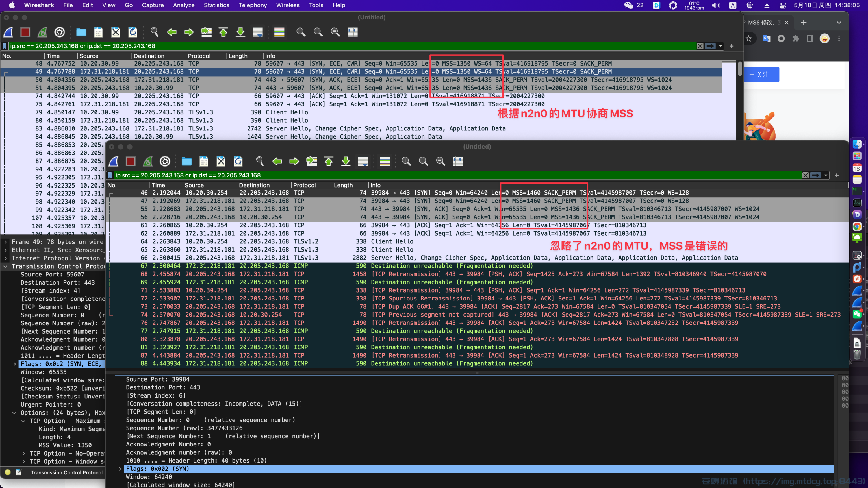
Task: Expand 'Internet Protocol Version 4' detail row
Action: [x=6, y=258]
